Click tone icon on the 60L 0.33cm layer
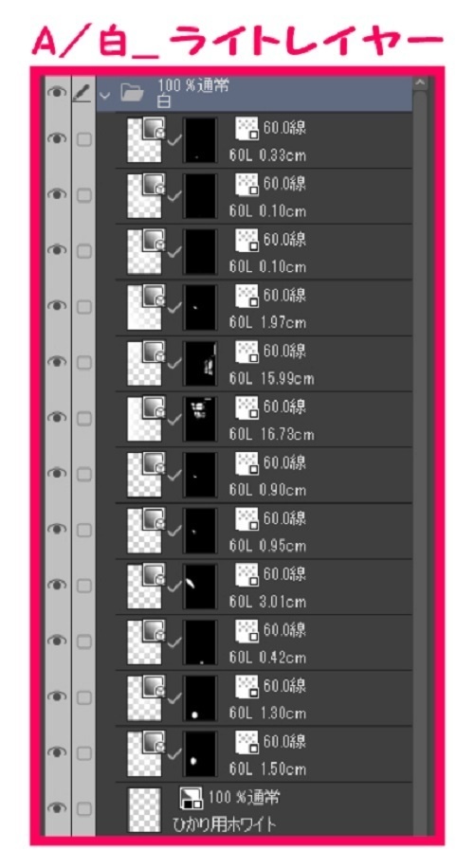Viewport: 474px width, 868px height. pos(246,129)
